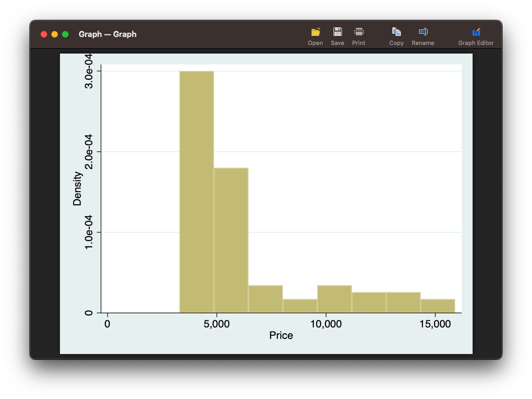Click the Price axis title
The image size is (532, 399).
(x=281, y=335)
